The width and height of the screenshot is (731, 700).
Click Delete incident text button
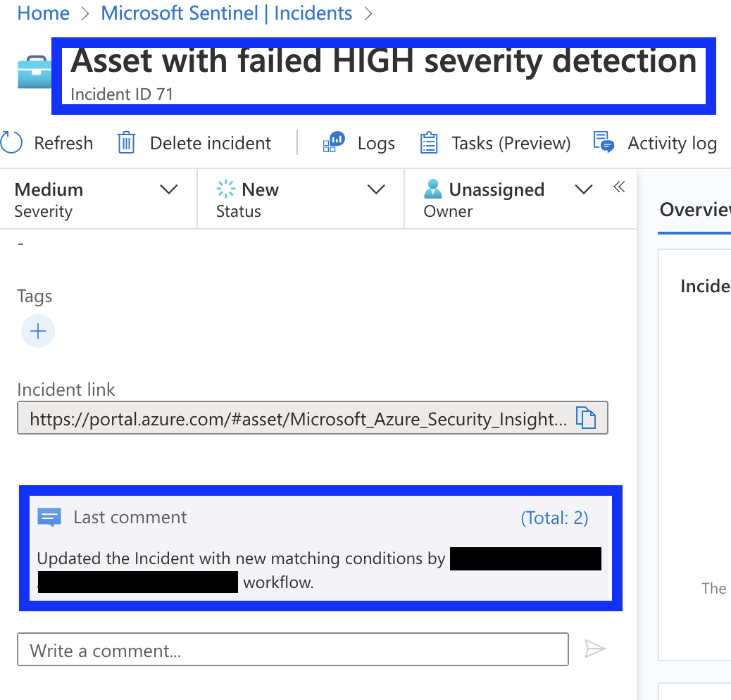coord(211,143)
